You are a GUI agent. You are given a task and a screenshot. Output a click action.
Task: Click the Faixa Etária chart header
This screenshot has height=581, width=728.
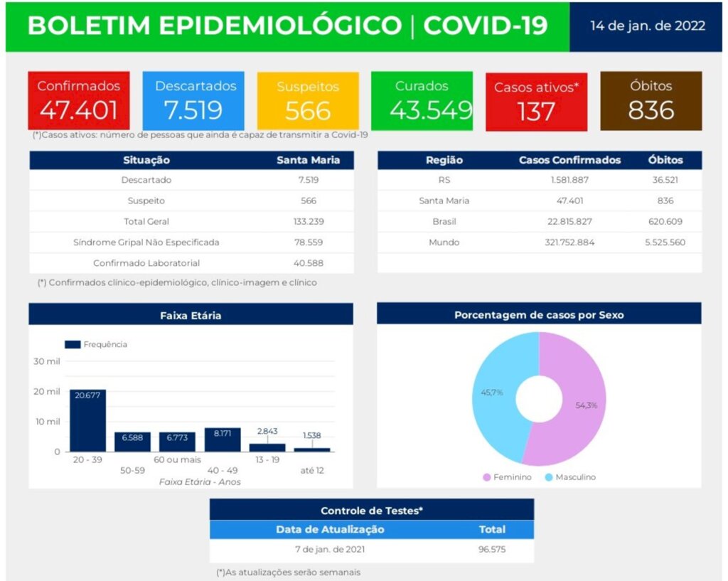coord(191,315)
